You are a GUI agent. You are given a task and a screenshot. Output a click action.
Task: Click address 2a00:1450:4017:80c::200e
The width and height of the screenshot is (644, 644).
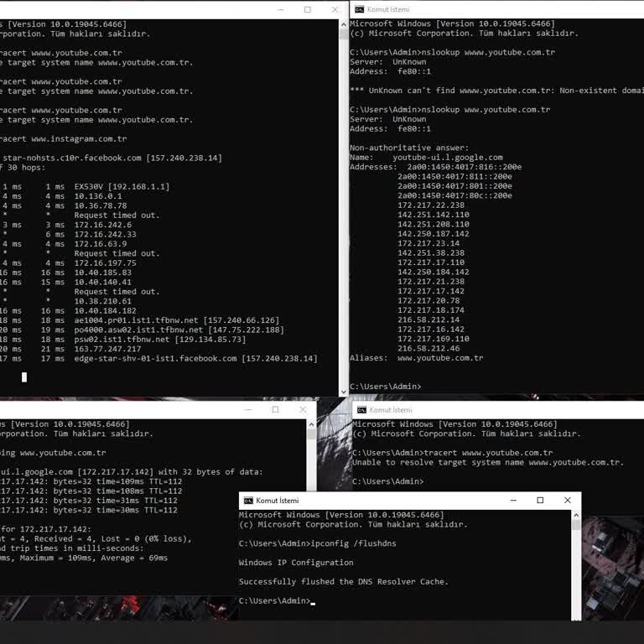[454, 195]
